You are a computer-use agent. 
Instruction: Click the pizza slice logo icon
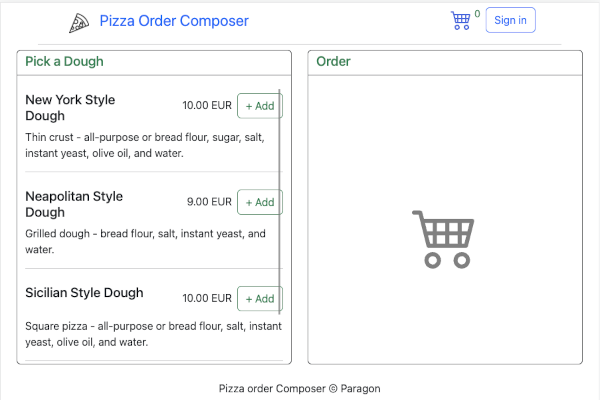click(78, 22)
